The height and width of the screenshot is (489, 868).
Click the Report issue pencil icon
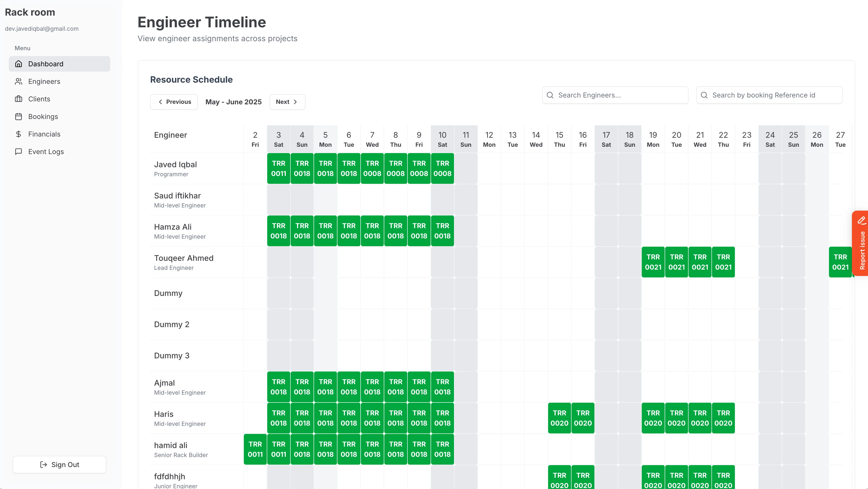[x=862, y=220]
